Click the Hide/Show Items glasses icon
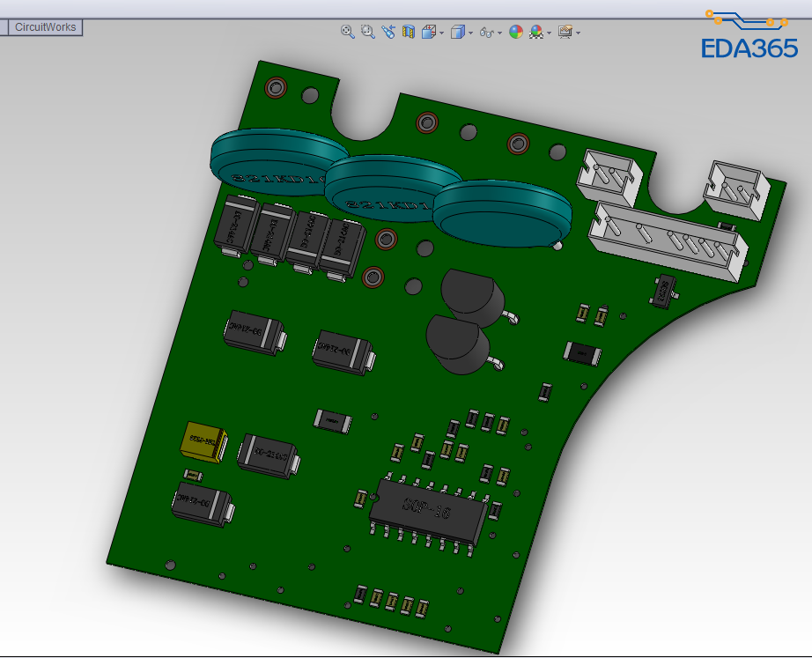 [x=485, y=32]
